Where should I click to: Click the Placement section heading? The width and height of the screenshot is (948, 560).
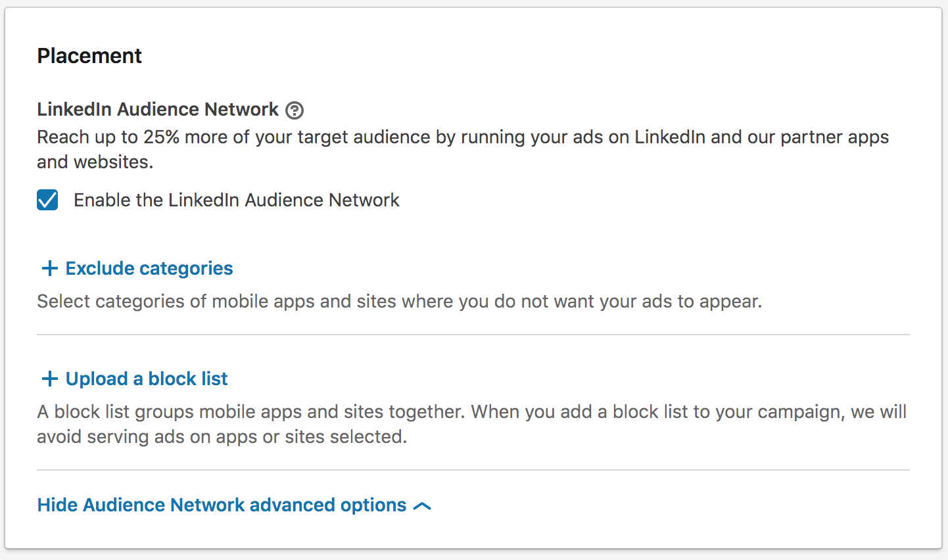tap(89, 56)
